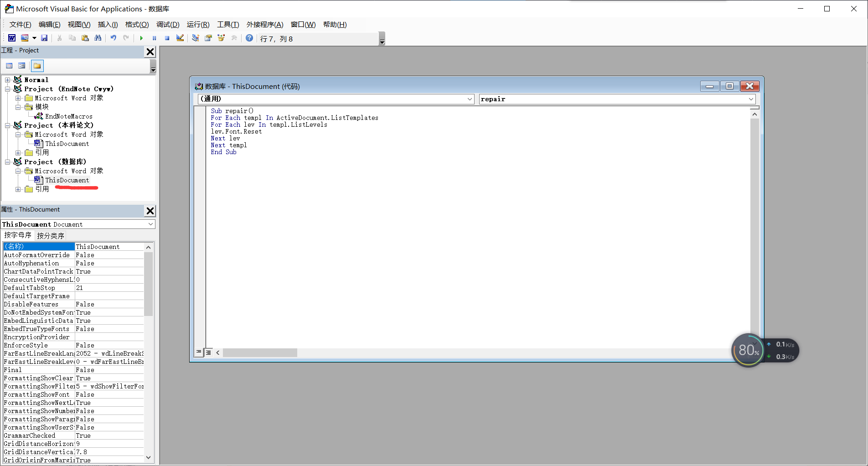Open the Project Explorer toolbar icon

point(196,38)
